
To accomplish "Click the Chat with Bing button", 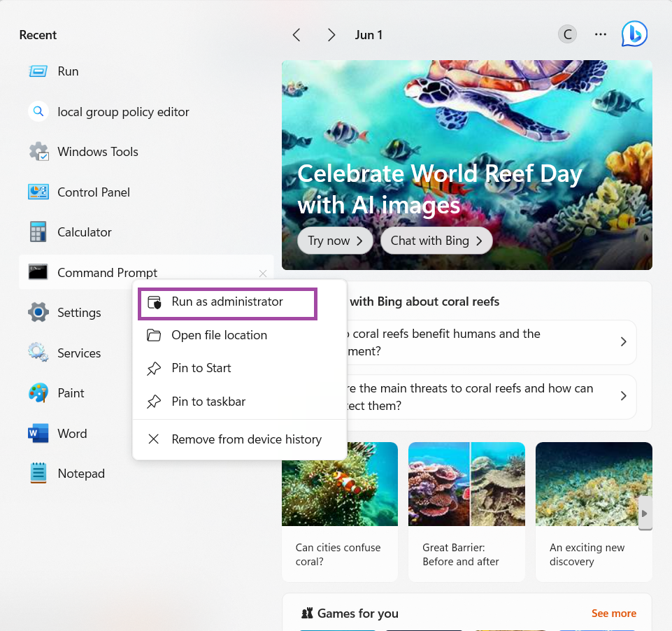I will click(x=436, y=241).
